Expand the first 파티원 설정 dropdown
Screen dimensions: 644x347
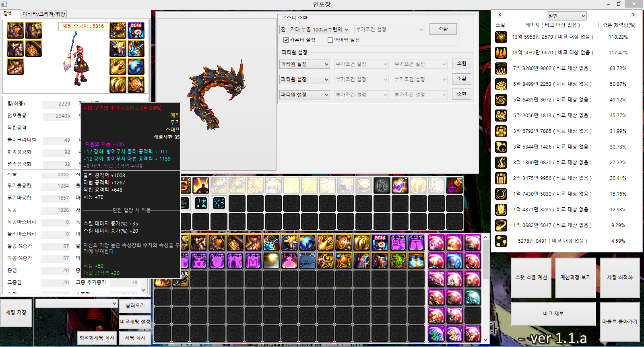(305, 64)
